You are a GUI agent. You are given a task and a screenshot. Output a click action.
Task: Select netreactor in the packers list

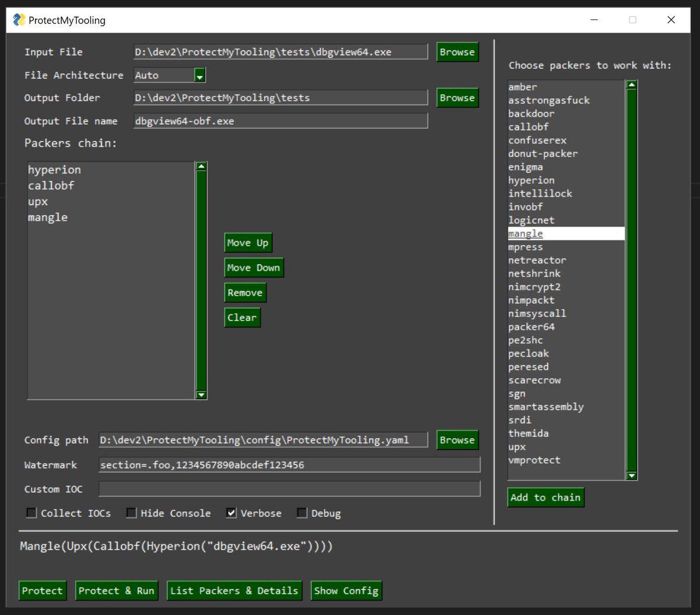pos(566,260)
